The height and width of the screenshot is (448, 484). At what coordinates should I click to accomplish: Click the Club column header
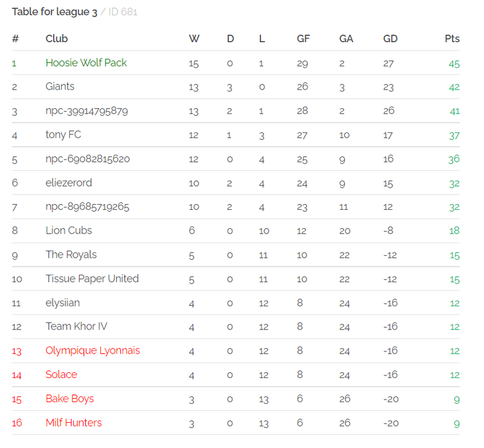pos(57,38)
